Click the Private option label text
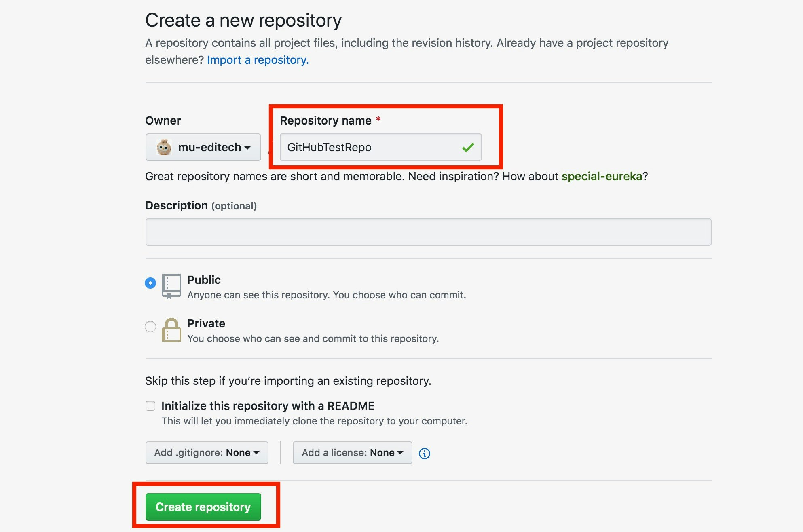 [206, 323]
